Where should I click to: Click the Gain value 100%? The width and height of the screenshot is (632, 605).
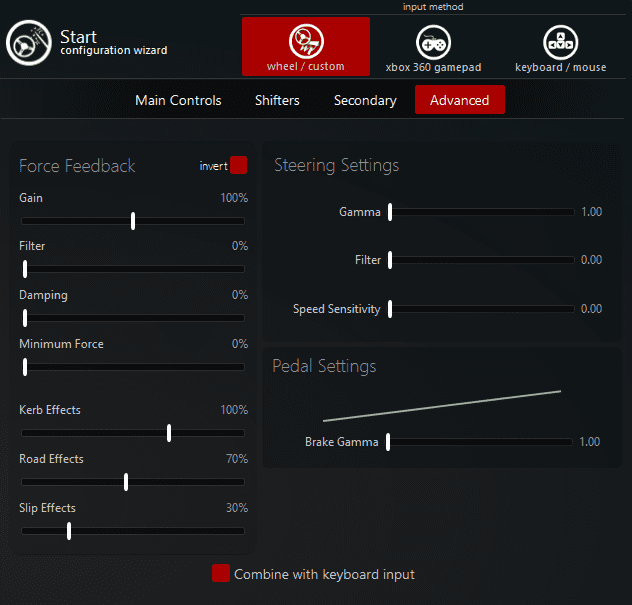pos(234,198)
